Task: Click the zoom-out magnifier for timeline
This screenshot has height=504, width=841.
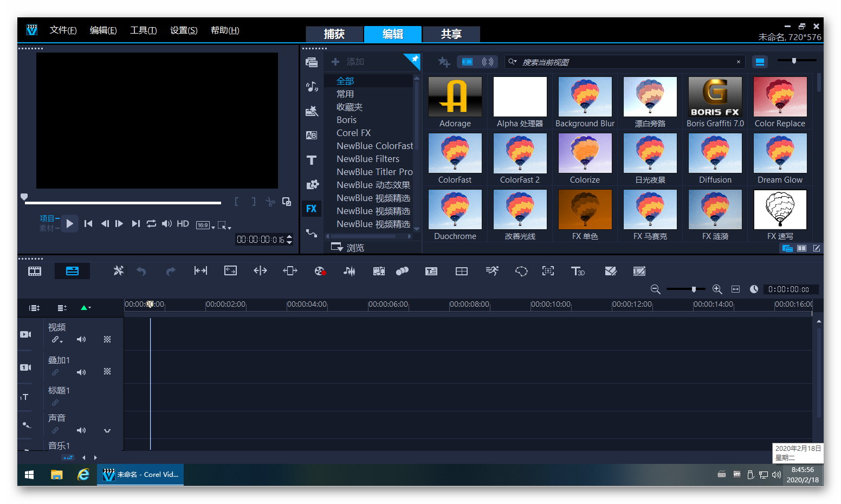Action: point(655,289)
